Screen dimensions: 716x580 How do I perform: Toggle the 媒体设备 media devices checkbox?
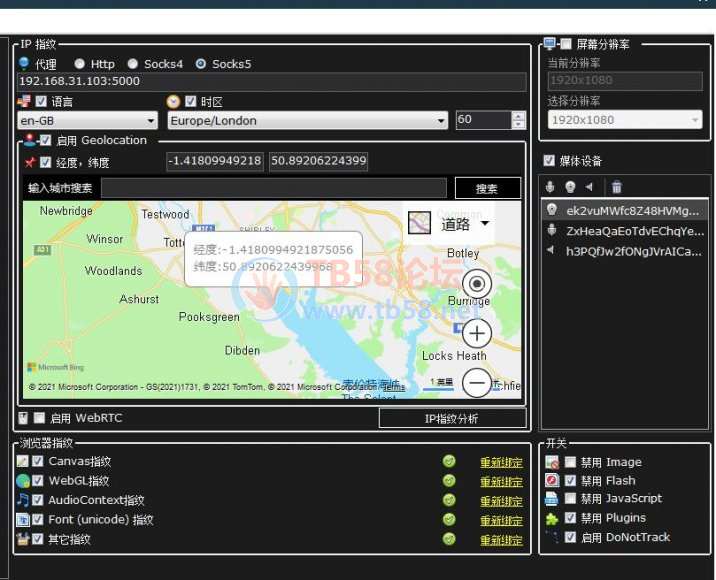(x=549, y=160)
